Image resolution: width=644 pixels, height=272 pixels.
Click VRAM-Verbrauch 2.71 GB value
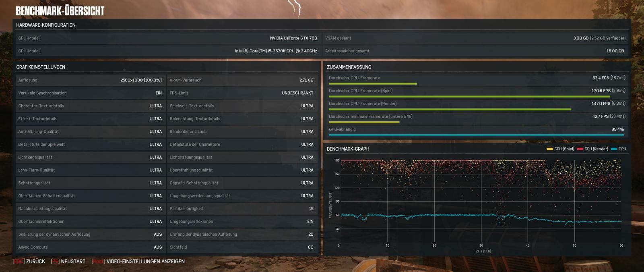point(306,80)
